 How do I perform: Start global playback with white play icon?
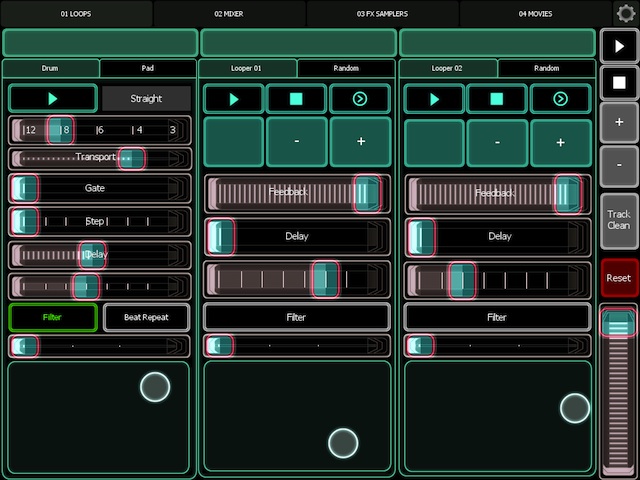tap(619, 46)
